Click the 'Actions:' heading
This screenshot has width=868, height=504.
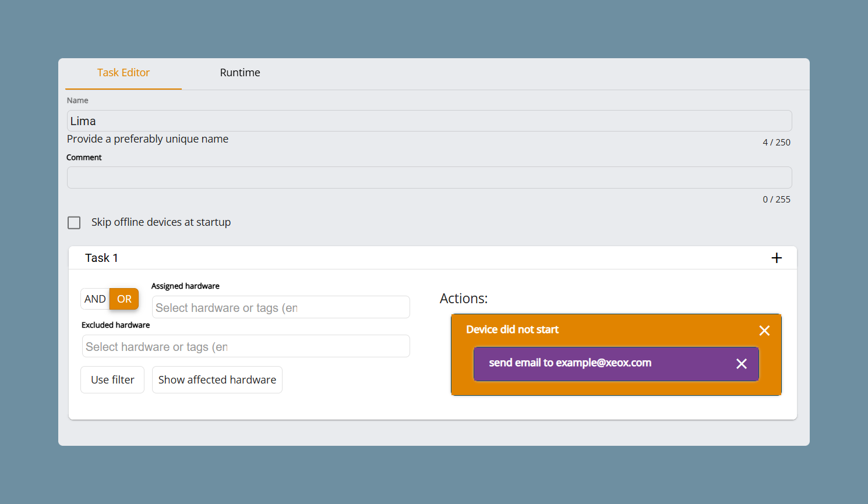464,299
